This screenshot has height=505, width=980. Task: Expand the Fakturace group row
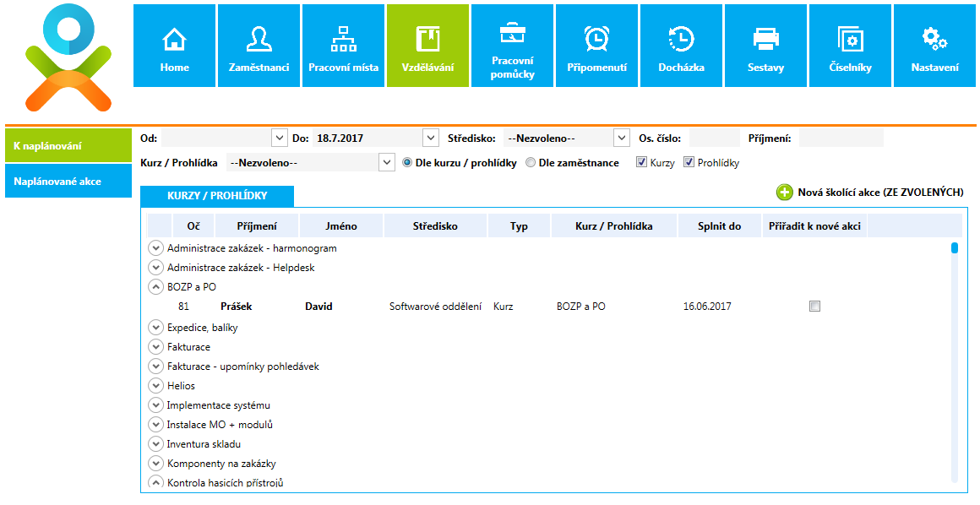pyautogui.click(x=155, y=346)
